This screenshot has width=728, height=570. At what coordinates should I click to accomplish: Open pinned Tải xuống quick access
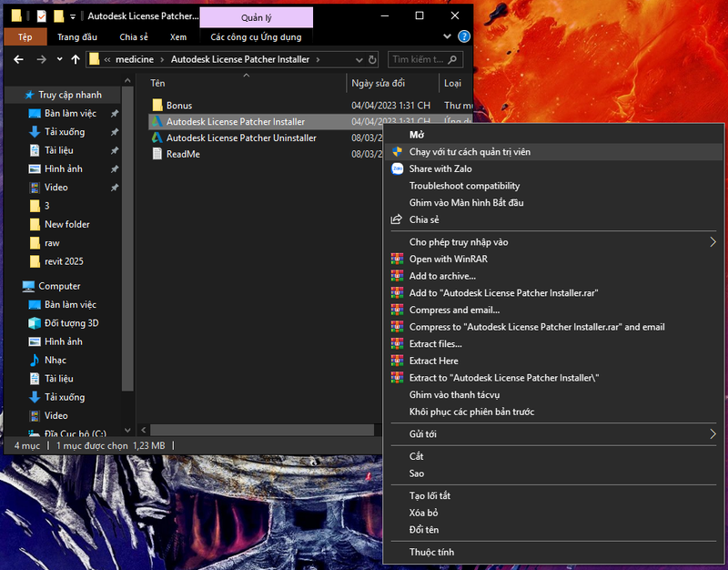pyautogui.click(x=65, y=132)
